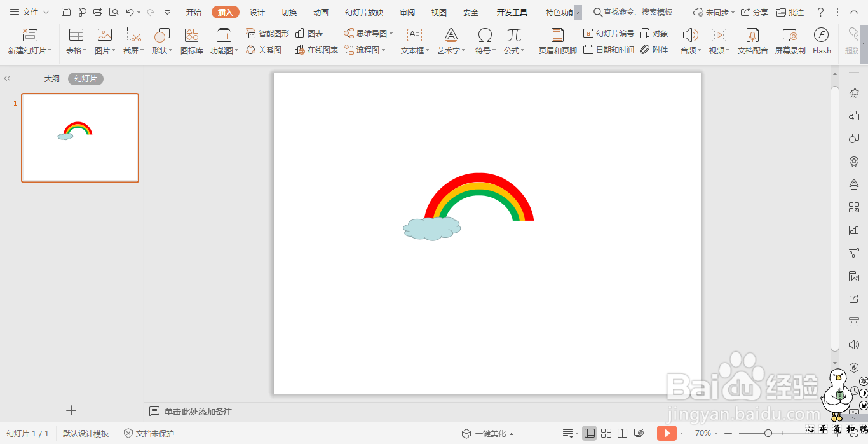Screen dimensions: 868x444
Task: Switch to slide sorter view
Action: pyautogui.click(x=606, y=433)
